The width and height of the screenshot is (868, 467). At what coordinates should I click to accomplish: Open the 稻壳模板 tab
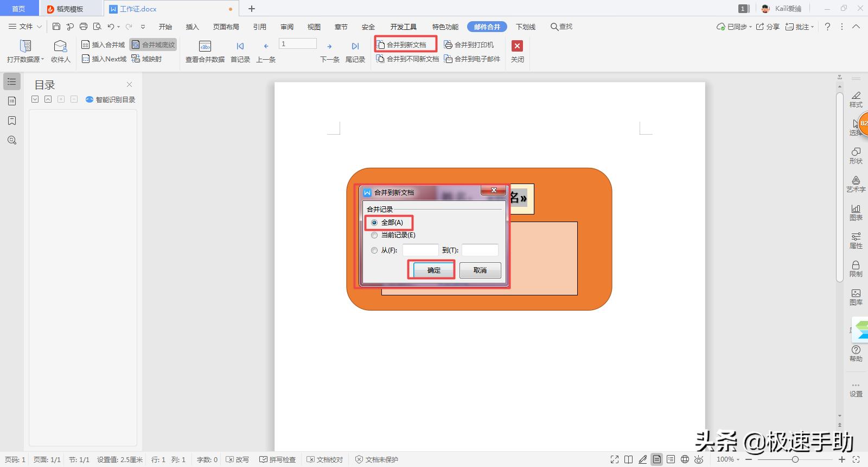[x=69, y=9]
